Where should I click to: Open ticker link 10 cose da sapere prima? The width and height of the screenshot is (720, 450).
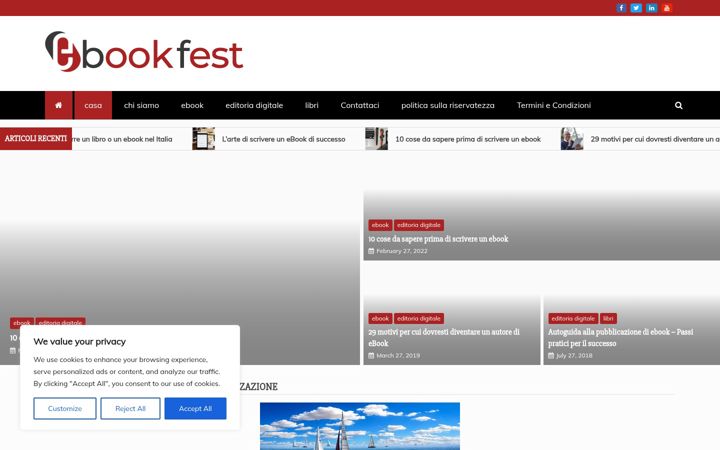(x=468, y=139)
